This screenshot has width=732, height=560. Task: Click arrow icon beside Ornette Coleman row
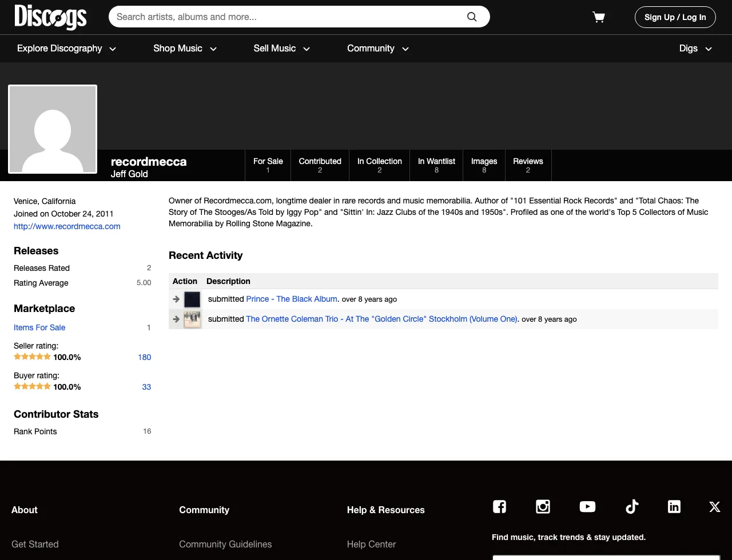176,319
